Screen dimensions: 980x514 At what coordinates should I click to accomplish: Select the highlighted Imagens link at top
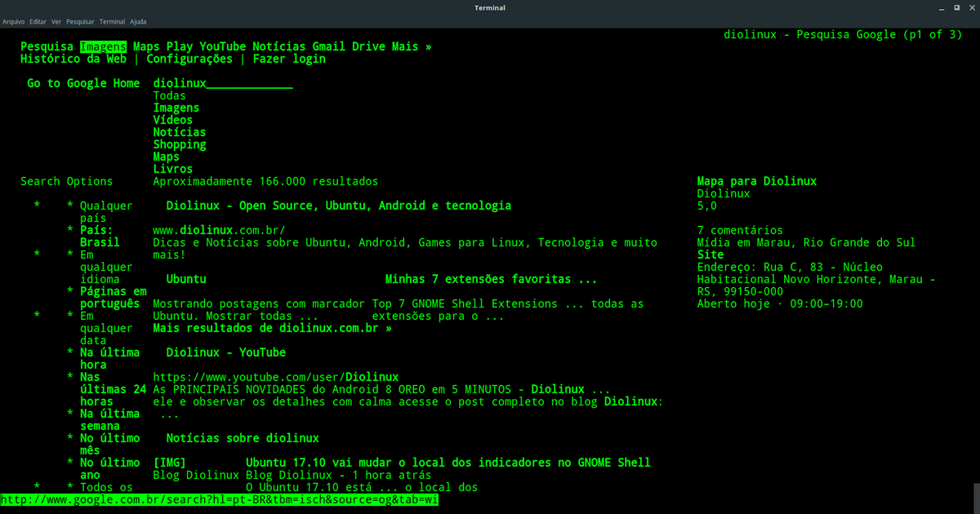103,47
